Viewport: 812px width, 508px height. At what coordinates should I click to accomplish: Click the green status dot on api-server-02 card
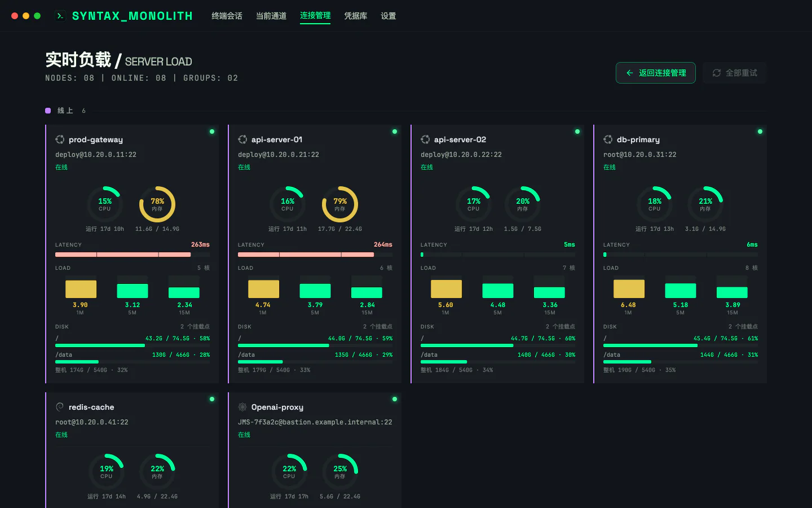click(x=577, y=132)
